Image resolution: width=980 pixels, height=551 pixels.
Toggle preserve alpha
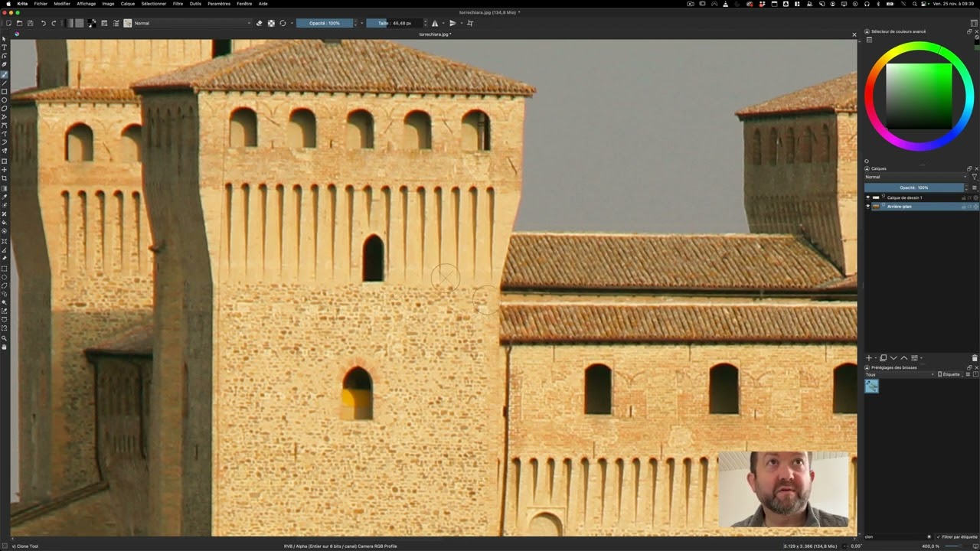pyautogui.click(x=271, y=23)
